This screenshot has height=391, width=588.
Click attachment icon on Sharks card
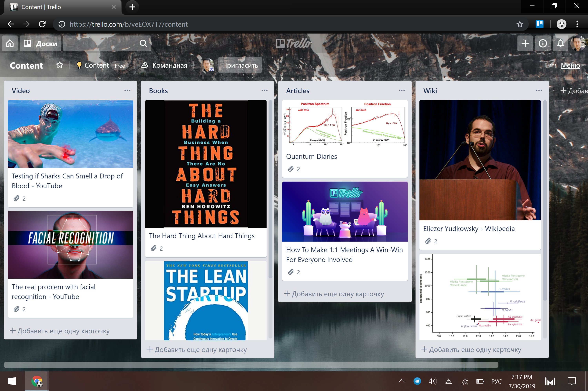pos(16,198)
